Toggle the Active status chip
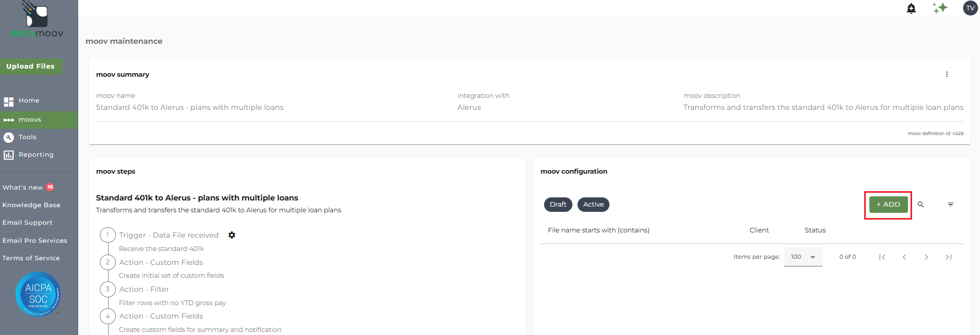Viewport: 980px width, 335px height. coord(593,205)
